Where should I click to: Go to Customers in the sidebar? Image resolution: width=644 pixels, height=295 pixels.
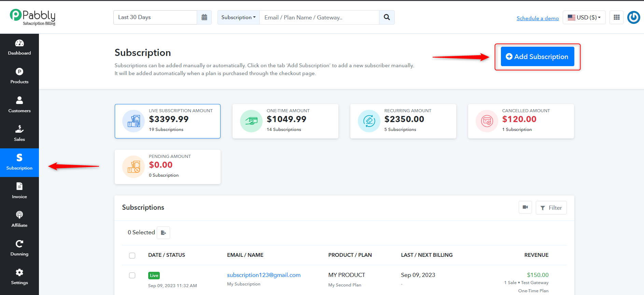[x=19, y=105]
